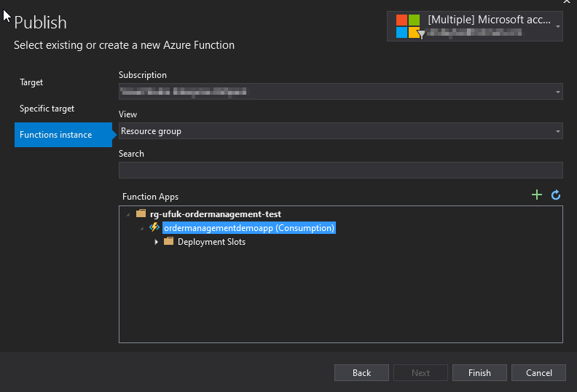Click the rg-ufuk-ordermanagement-test folder icon
Viewport: 577px width, 392px height.
pyautogui.click(x=141, y=213)
